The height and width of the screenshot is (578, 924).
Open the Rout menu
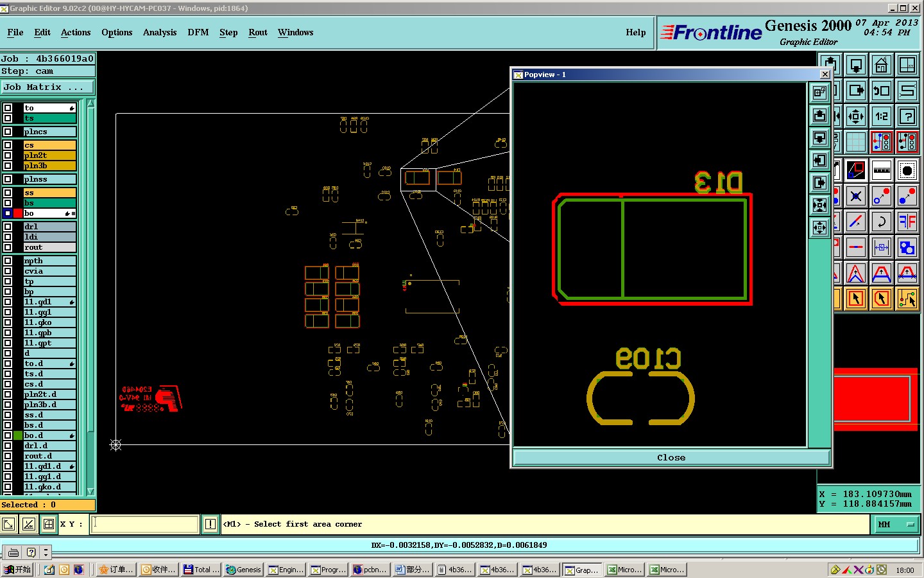pyautogui.click(x=258, y=32)
